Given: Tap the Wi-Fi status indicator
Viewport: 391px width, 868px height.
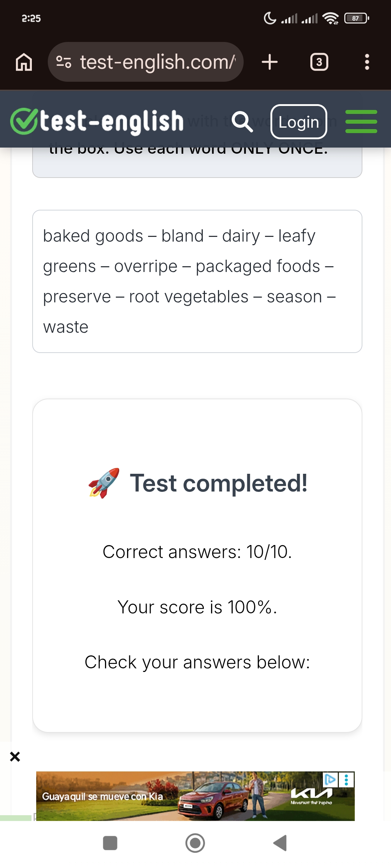Looking at the screenshot, I should pyautogui.click(x=330, y=18).
